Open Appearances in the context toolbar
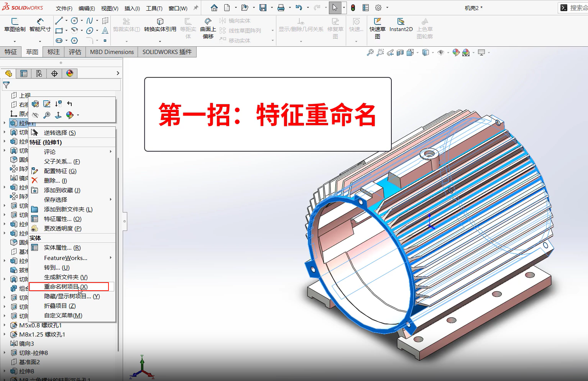Viewport: 588px width, 381px height. (70, 115)
